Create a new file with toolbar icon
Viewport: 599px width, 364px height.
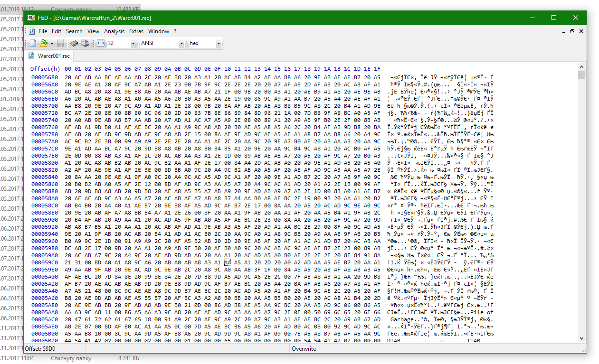[x=33, y=43]
